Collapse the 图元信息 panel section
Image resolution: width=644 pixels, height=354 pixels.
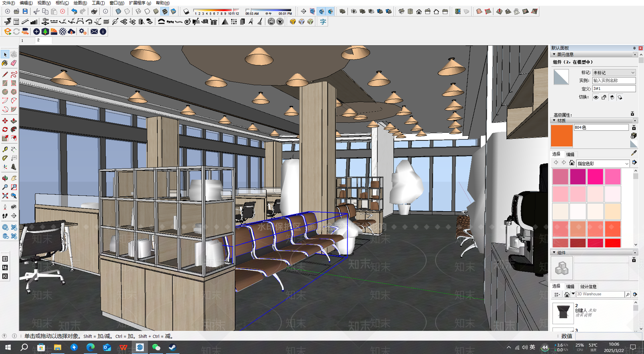pyautogui.click(x=554, y=54)
